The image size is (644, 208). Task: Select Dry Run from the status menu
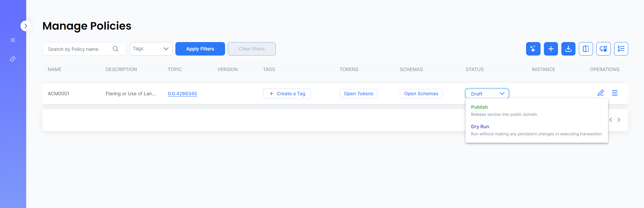click(480, 127)
